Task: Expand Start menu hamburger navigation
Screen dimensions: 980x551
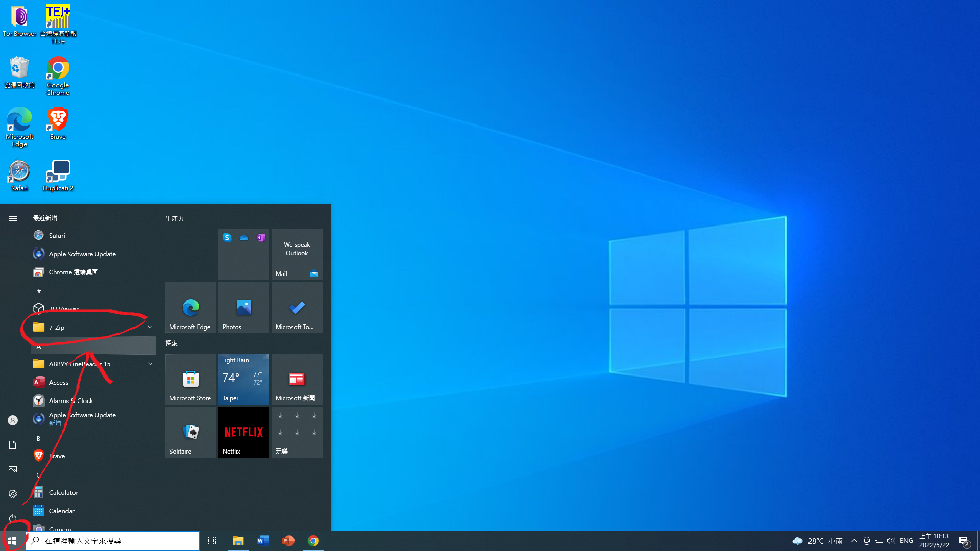Action: [13, 218]
